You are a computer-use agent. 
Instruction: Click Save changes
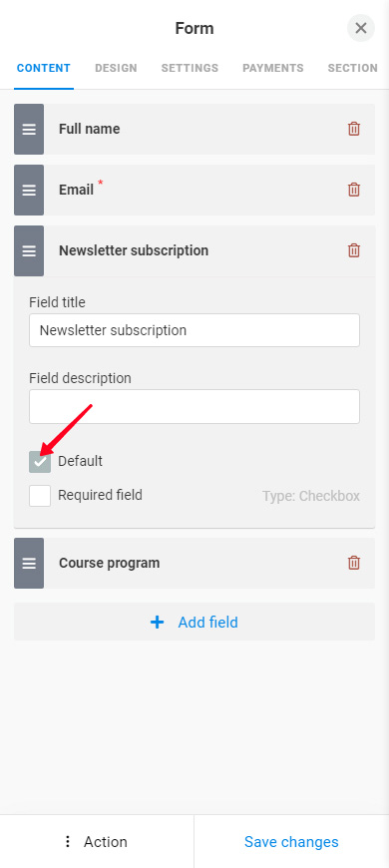pyautogui.click(x=291, y=842)
